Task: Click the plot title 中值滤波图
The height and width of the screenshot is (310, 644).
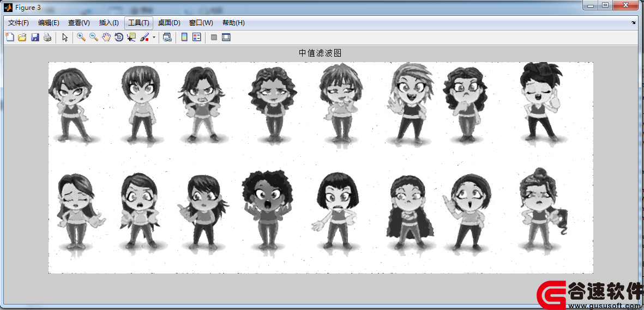Action: (320, 53)
